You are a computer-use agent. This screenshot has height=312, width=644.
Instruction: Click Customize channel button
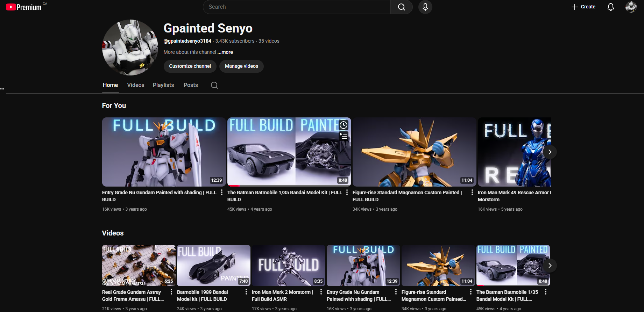pyautogui.click(x=190, y=66)
